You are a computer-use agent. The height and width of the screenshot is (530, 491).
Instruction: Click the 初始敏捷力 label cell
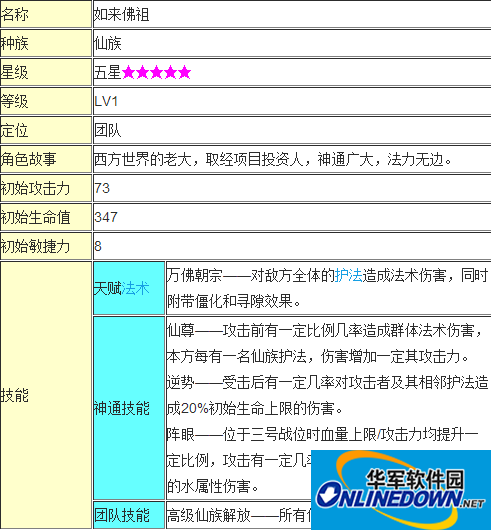click(46, 246)
